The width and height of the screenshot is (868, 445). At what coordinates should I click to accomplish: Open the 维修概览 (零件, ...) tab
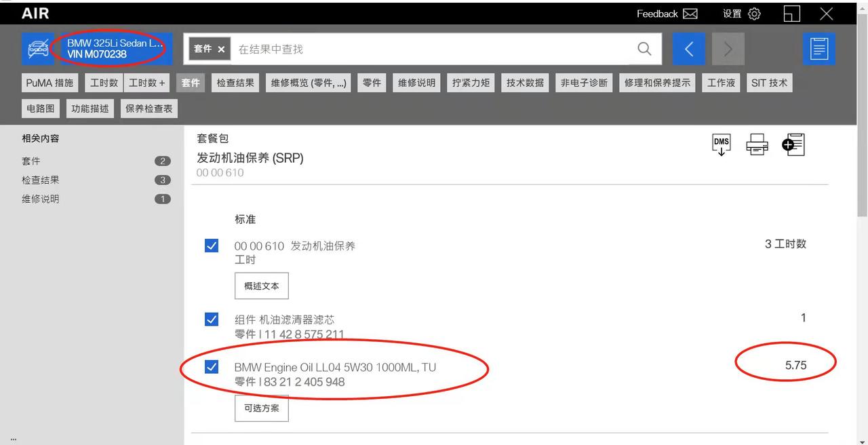click(309, 83)
